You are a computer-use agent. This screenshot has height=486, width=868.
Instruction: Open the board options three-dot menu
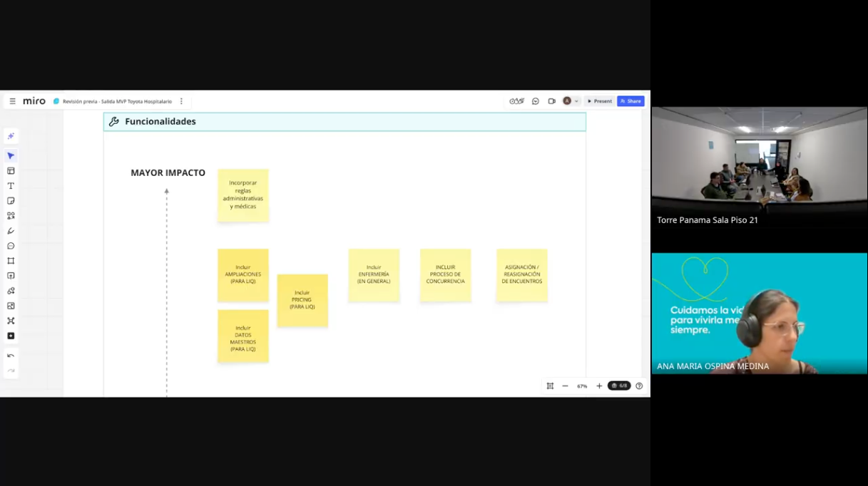[181, 101]
